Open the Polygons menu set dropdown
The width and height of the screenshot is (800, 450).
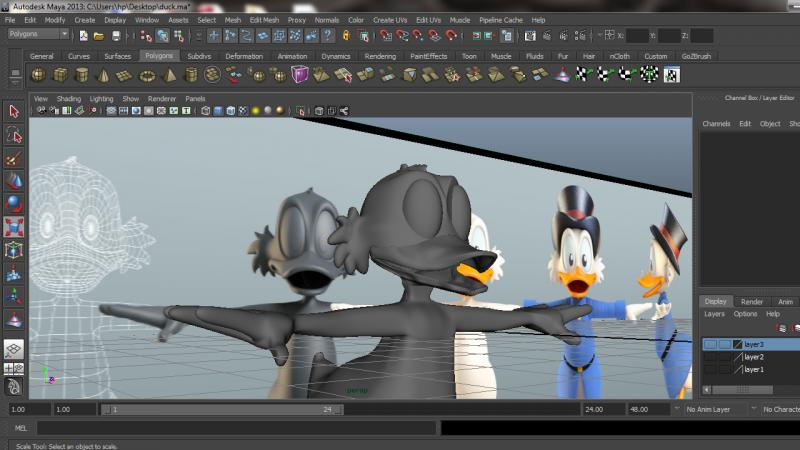click(64, 34)
